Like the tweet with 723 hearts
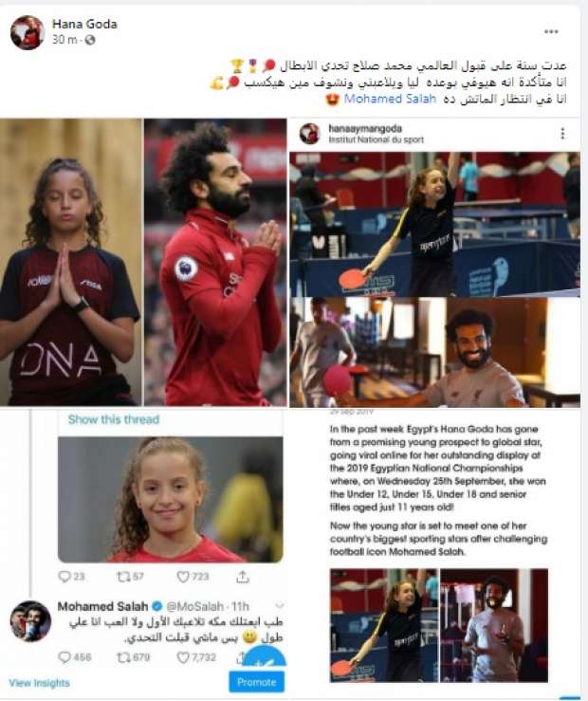 [183, 577]
